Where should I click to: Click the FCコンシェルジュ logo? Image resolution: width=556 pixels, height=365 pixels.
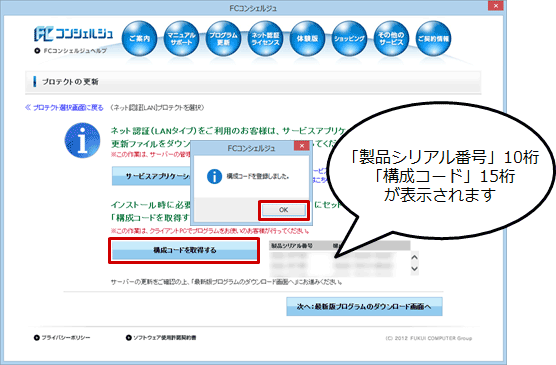pyautogui.click(x=73, y=34)
